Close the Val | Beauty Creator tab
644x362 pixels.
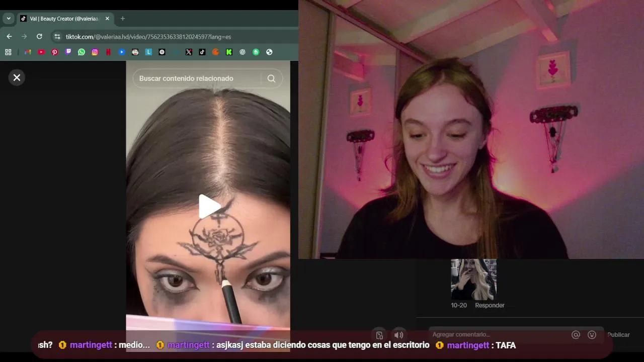(x=107, y=19)
